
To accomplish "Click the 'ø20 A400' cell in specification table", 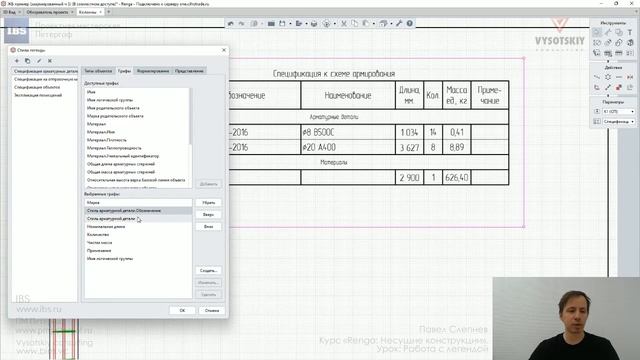I will 348,147.
